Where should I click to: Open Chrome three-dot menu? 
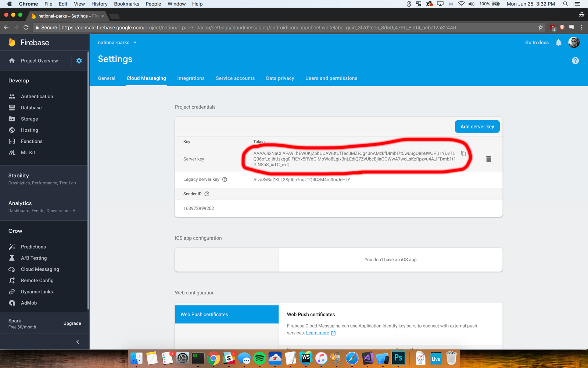click(581, 28)
